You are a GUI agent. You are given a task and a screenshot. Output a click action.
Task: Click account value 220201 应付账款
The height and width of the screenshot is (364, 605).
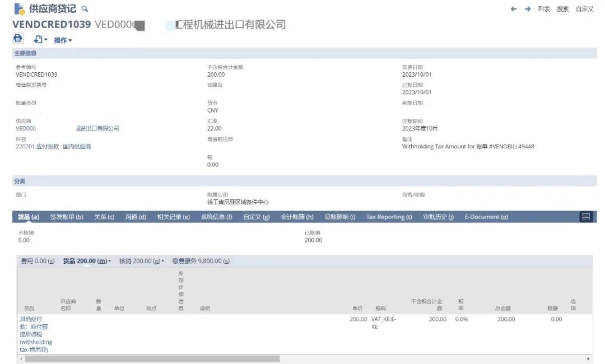click(x=53, y=147)
